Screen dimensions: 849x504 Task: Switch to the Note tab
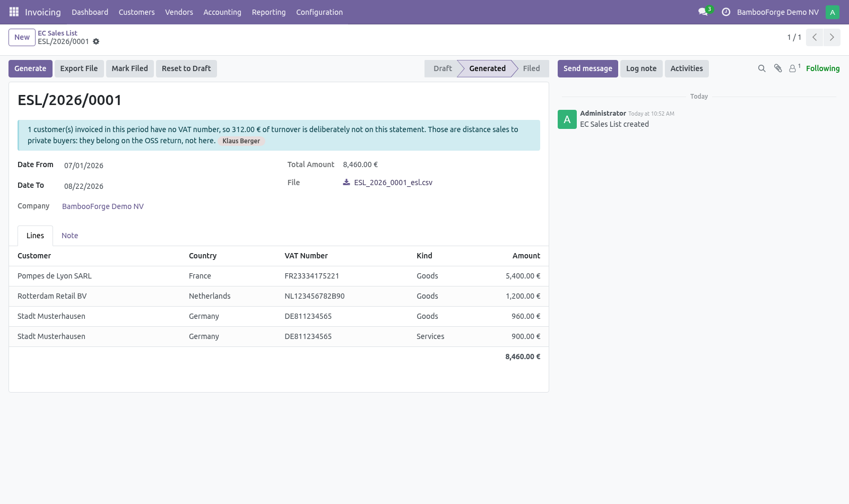(x=70, y=236)
